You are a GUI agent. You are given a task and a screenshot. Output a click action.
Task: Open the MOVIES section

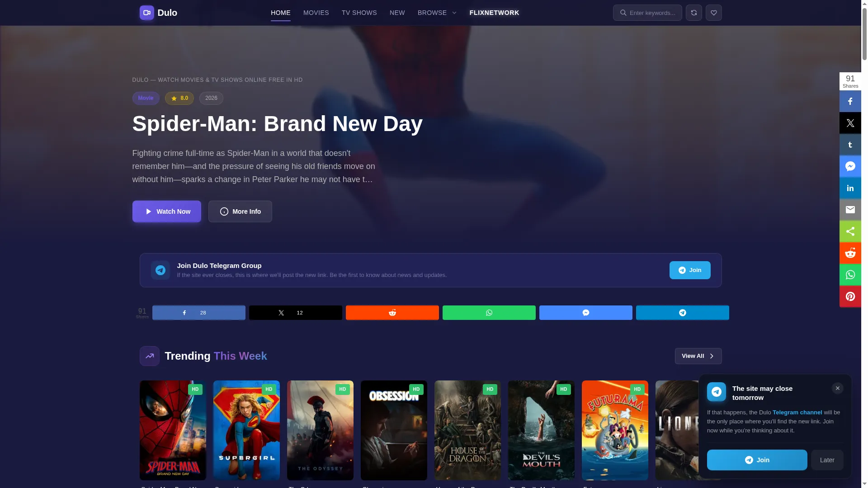[x=316, y=13]
